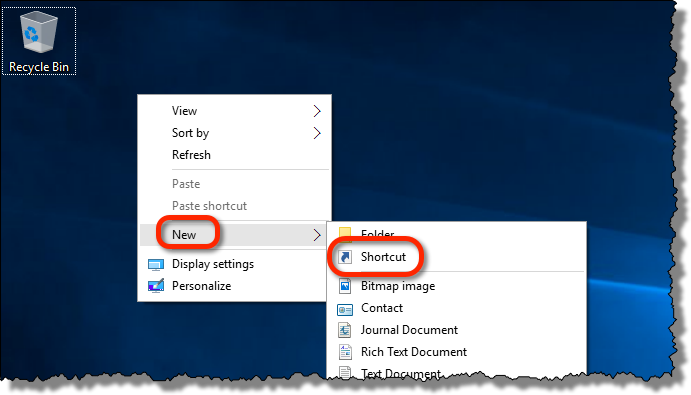Click the Contact card icon
The width and height of the screenshot is (691, 395).
[x=345, y=309]
